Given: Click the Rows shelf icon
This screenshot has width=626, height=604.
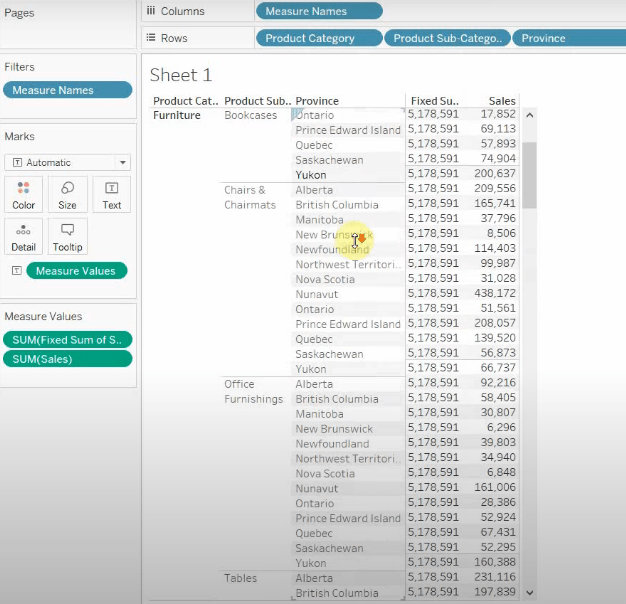Looking at the screenshot, I should [x=151, y=38].
